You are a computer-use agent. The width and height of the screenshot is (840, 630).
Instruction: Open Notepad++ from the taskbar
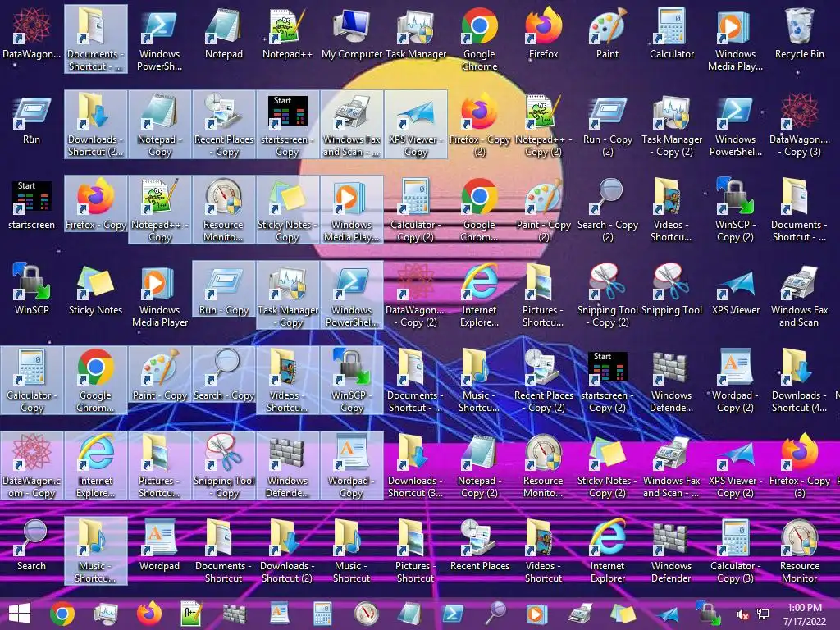click(x=191, y=614)
